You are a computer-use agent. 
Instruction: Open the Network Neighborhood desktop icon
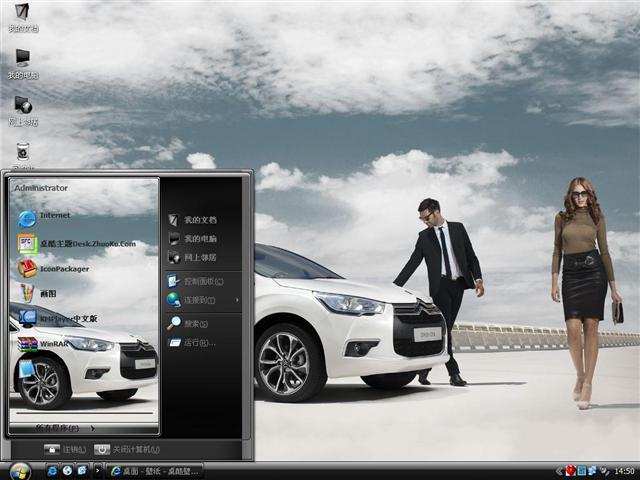click(x=23, y=111)
